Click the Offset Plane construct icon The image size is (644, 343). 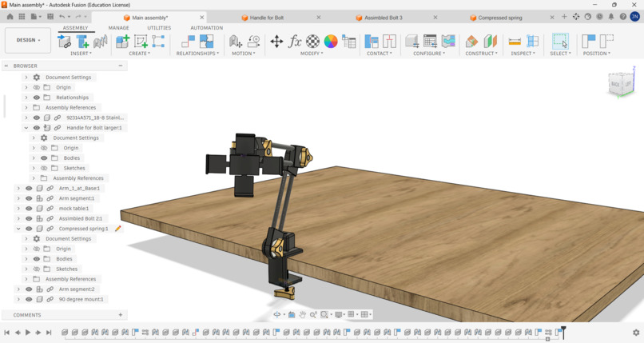tap(471, 42)
